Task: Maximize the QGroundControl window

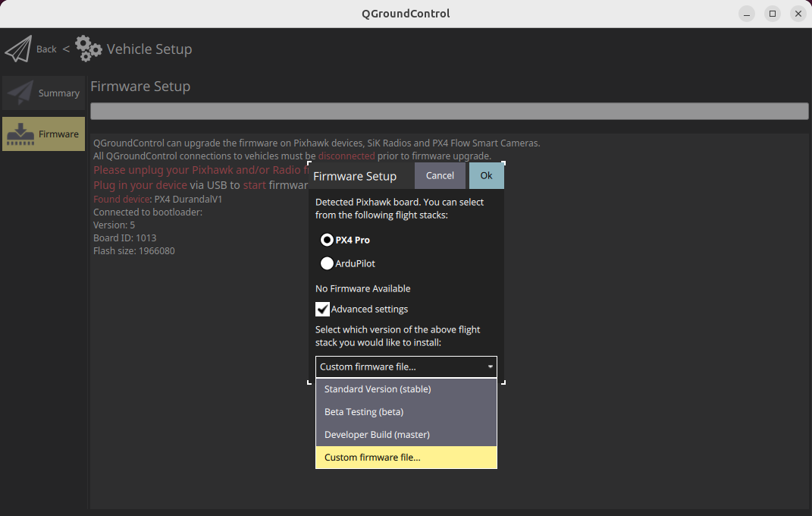Action: click(x=772, y=14)
